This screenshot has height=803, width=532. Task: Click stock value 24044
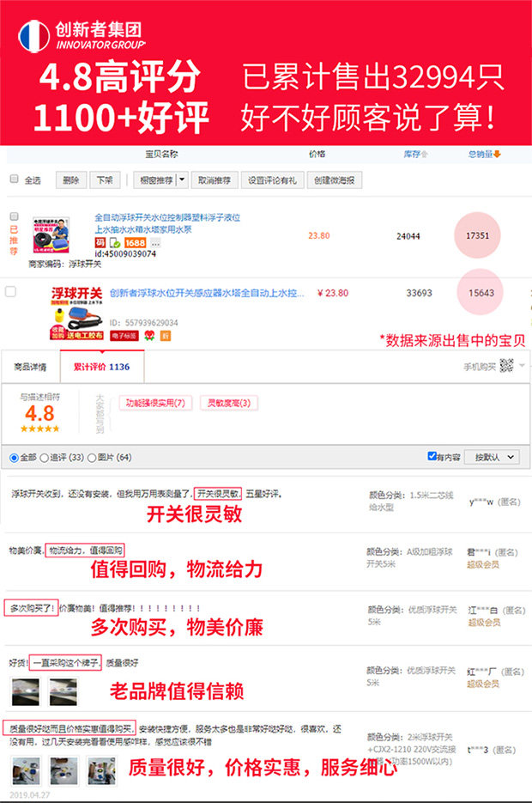click(x=408, y=236)
